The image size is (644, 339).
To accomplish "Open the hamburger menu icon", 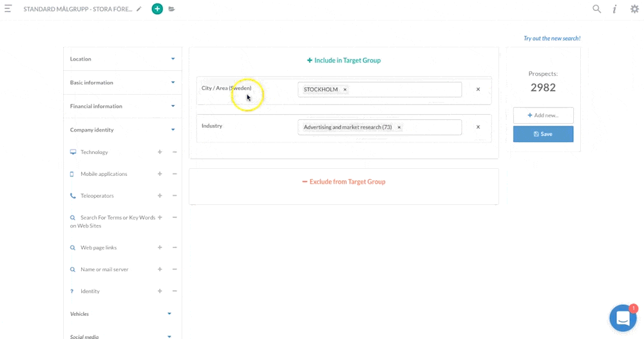I will [x=8, y=9].
